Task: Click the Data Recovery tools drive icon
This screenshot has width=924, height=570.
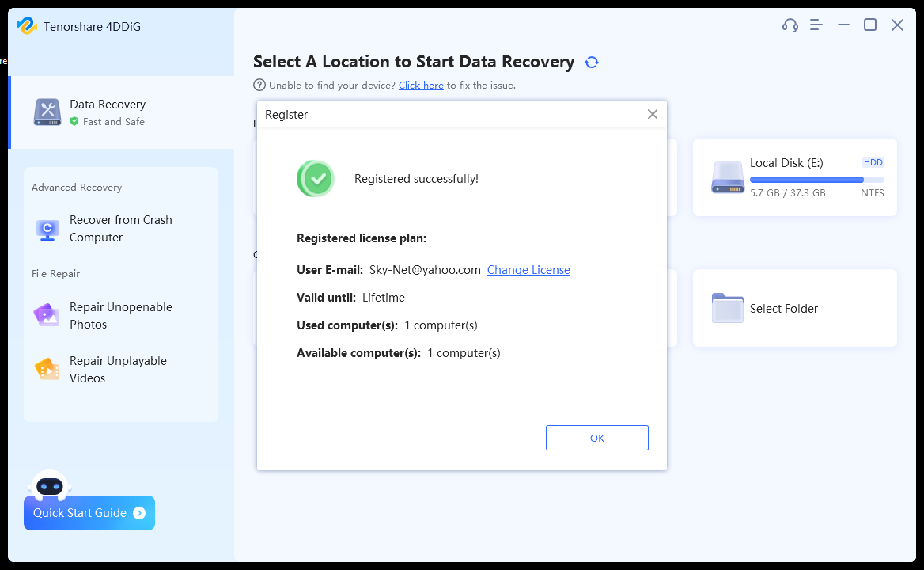Action: 47,112
